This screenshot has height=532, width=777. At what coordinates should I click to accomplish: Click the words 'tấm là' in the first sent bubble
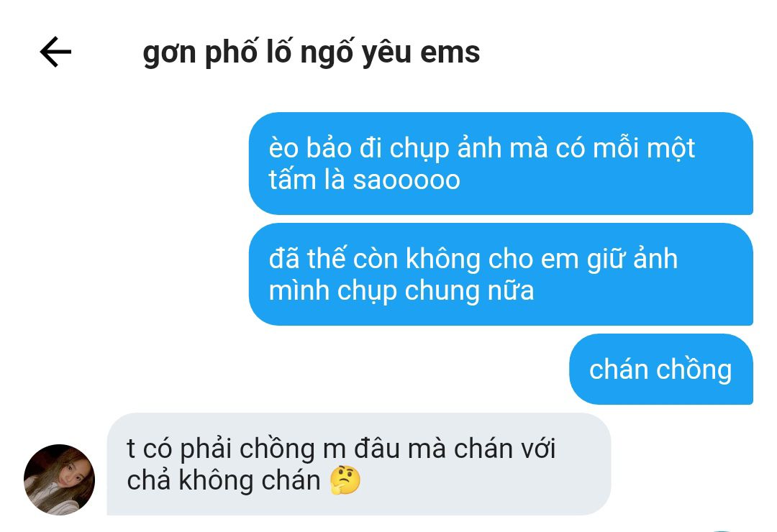(x=306, y=179)
